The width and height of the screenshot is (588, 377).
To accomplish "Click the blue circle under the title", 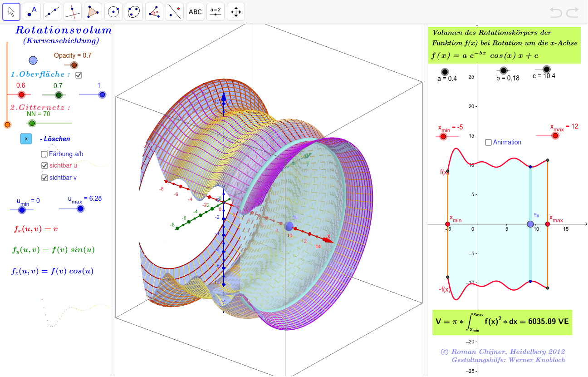I will pos(33,60).
